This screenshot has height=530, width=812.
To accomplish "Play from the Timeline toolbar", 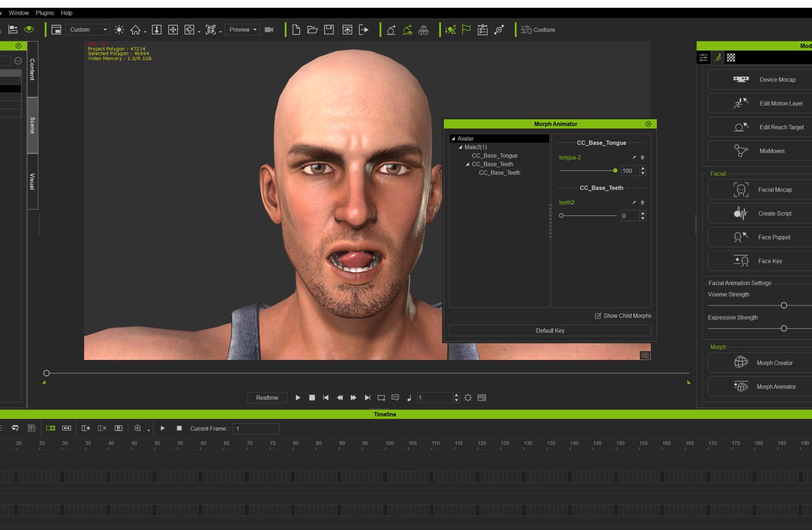I will (x=162, y=429).
